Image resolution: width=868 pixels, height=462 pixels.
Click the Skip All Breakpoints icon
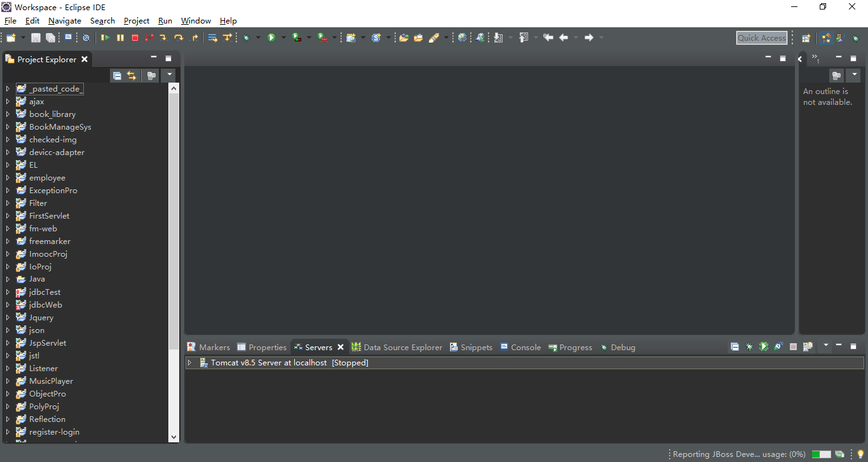[x=86, y=38]
